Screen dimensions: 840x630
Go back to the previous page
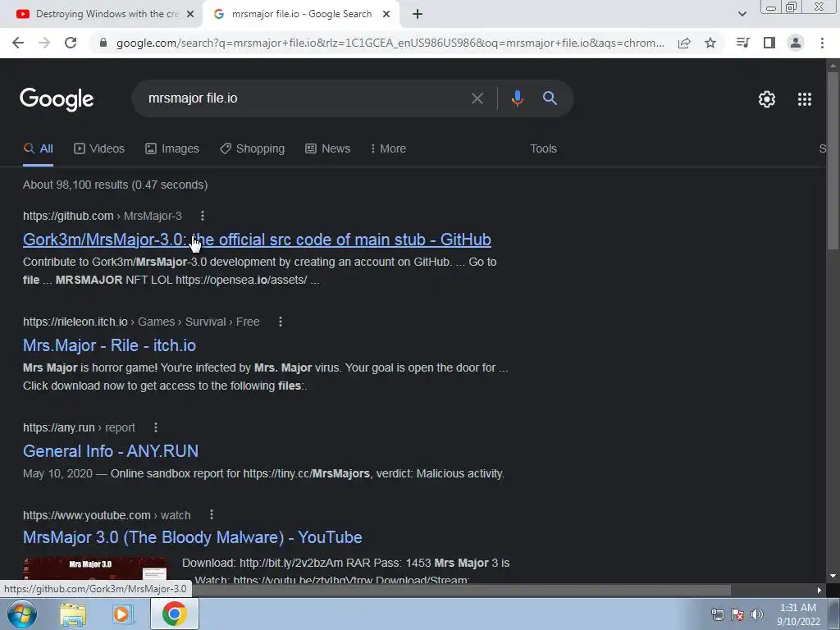pyautogui.click(x=18, y=43)
